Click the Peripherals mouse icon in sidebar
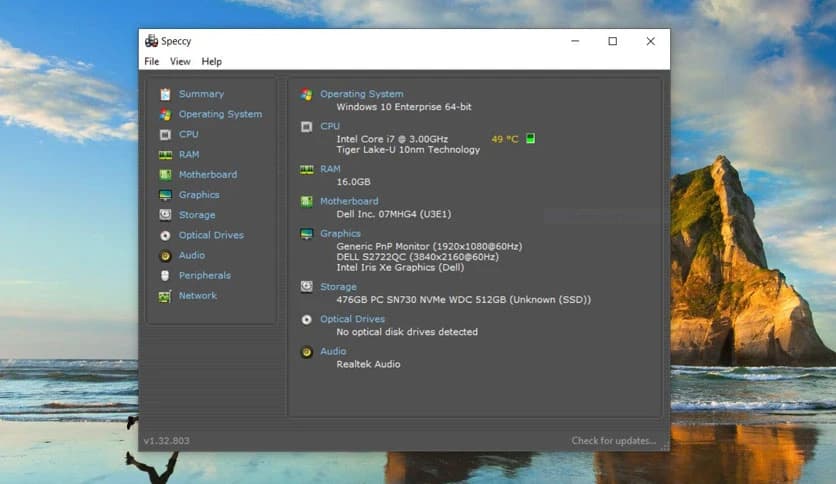Image resolution: width=836 pixels, height=484 pixels. pyautogui.click(x=165, y=276)
